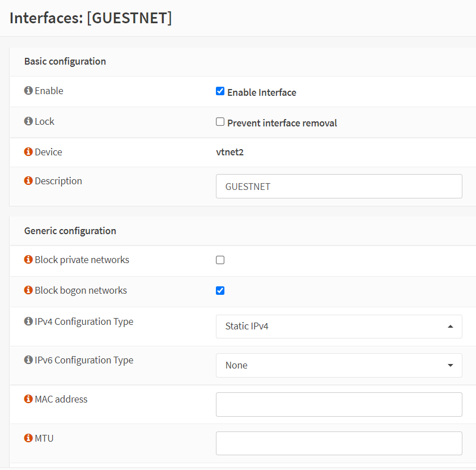Click the Description field containing GUESTNET
The width and height of the screenshot is (476, 470).
338,186
